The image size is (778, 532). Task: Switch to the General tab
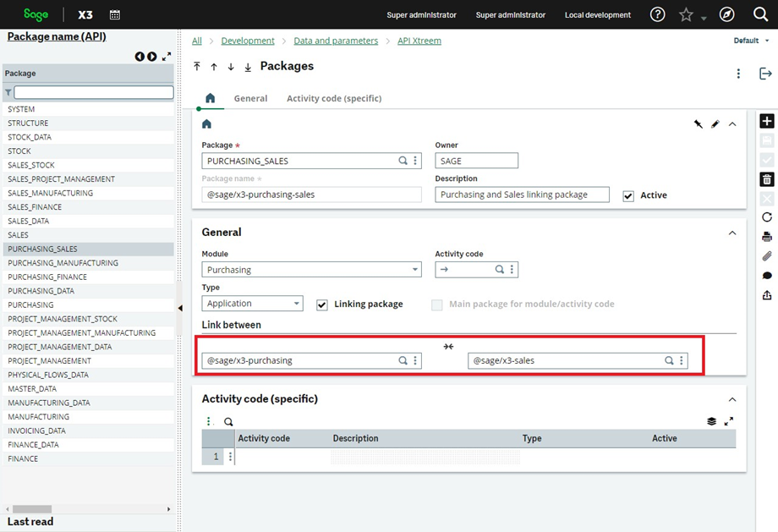tap(250, 98)
